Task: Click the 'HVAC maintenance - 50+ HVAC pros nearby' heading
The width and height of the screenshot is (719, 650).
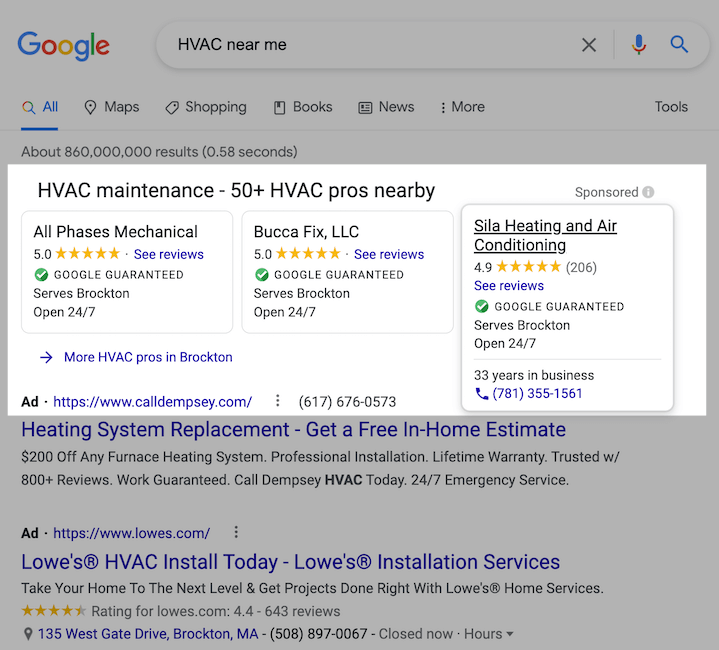Action: (236, 190)
